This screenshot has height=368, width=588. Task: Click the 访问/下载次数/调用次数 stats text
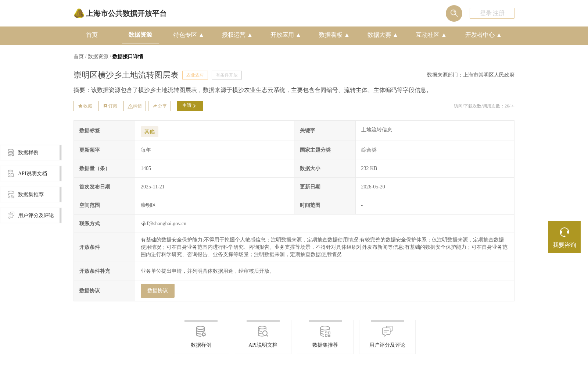pos(484,106)
